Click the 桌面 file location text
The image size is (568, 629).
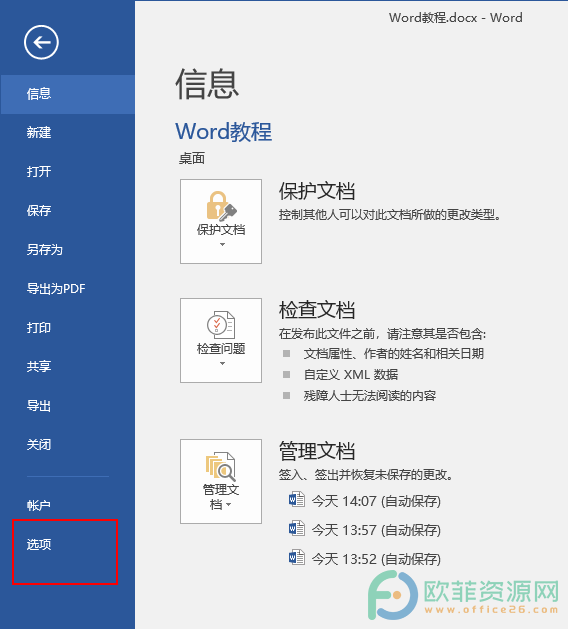(192, 158)
